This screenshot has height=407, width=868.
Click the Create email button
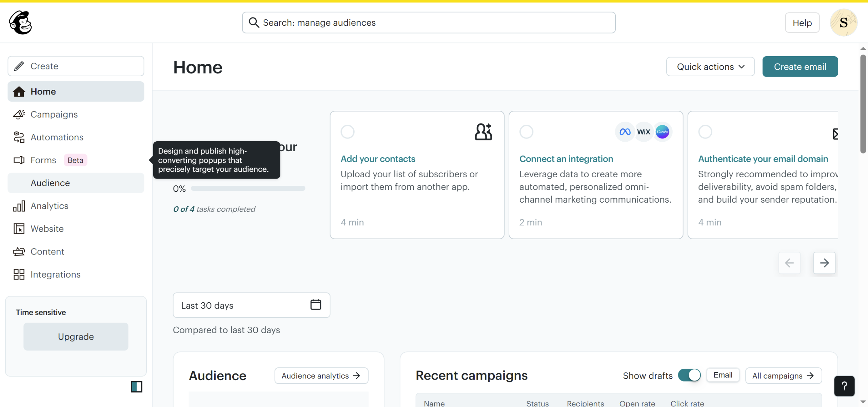(x=800, y=67)
